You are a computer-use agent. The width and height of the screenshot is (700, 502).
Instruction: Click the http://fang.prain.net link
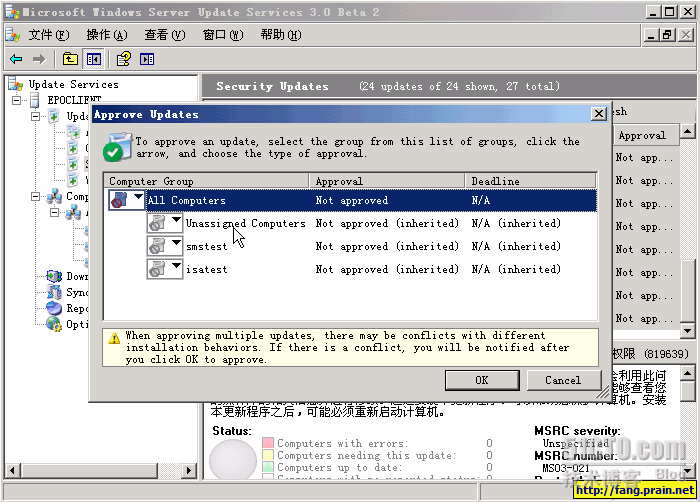click(x=635, y=490)
